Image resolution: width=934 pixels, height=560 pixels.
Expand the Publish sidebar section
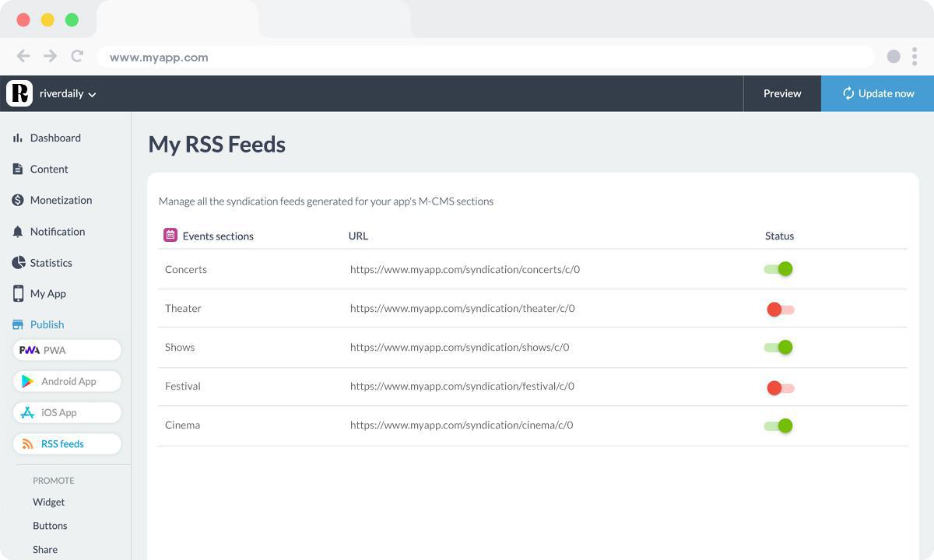pyautogui.click(x=47, y=324)
